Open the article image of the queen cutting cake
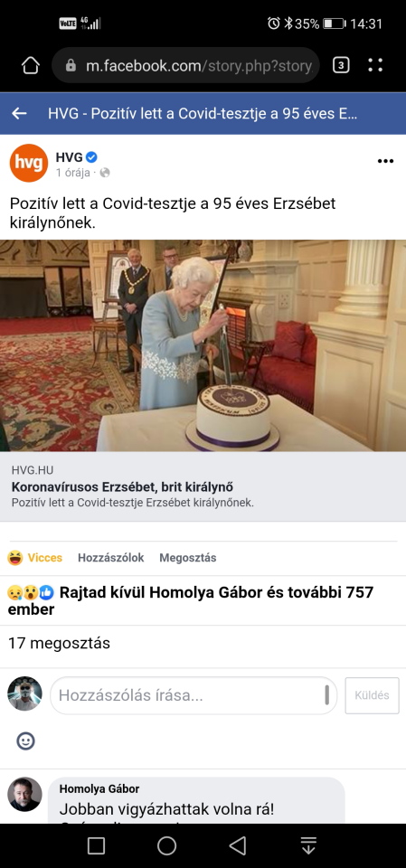Viewport: 406px width, 868px height. click(203, 345)
